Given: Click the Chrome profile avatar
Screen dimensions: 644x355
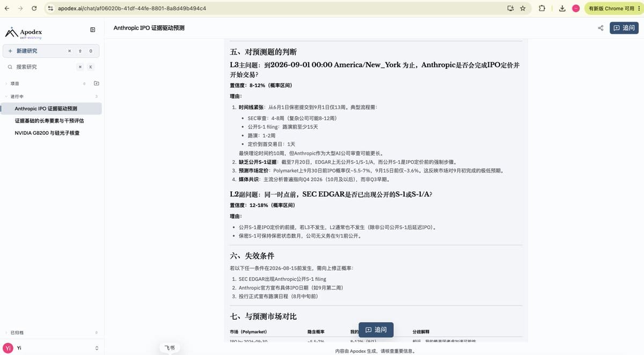Looking at the screenshot, I should pos(576,9).
